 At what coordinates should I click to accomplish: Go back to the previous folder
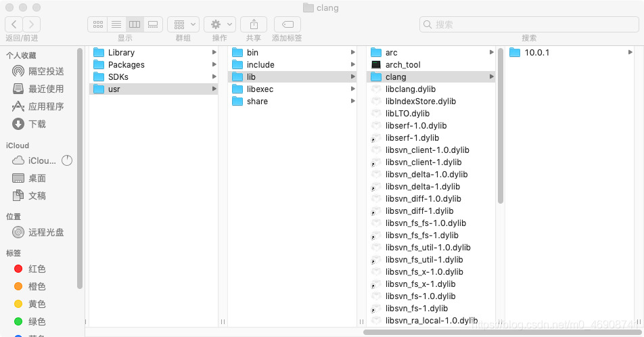coord(14,24)
